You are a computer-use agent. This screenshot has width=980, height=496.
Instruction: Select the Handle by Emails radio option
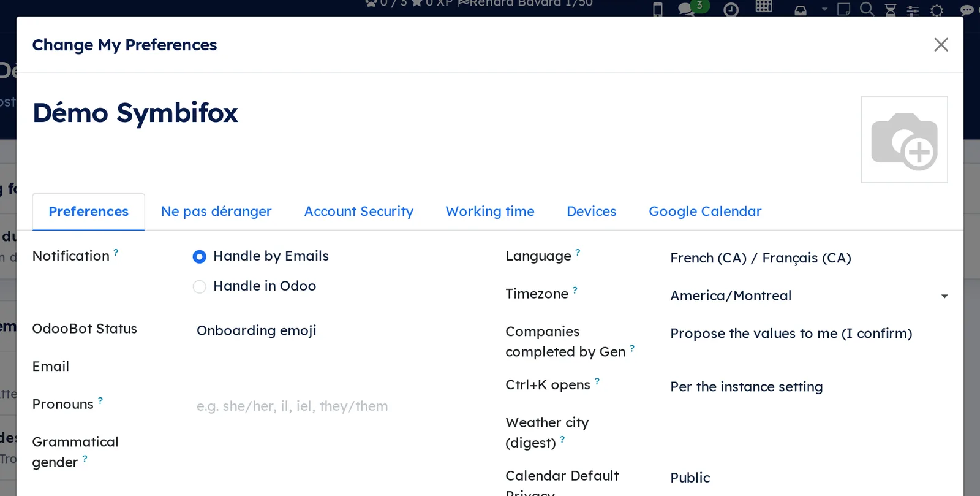(x=199, y=257)
